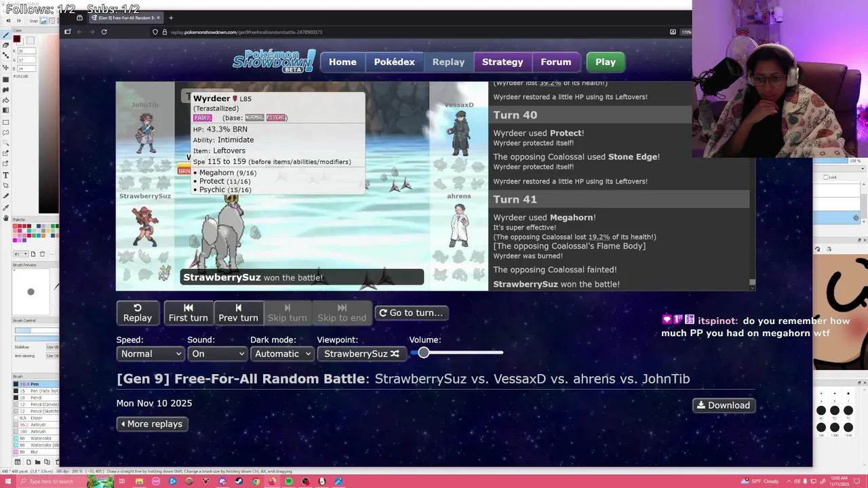Open the Sound dropdown set to On
This screenshot has height=488, width=868.
[217, 354]
